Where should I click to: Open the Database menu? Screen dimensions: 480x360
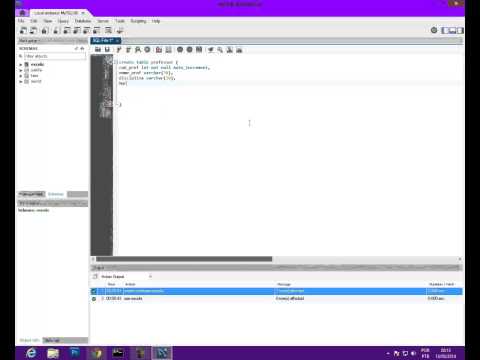[x=83, y=21]
